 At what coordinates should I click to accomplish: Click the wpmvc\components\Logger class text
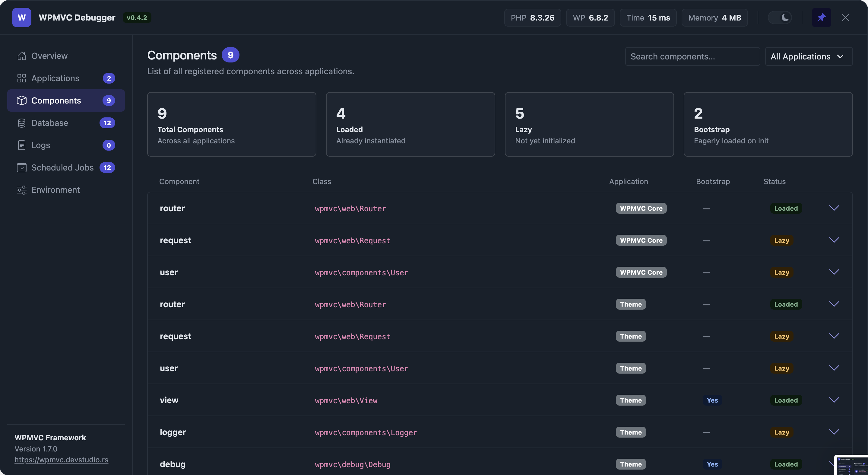coord(366,432)
